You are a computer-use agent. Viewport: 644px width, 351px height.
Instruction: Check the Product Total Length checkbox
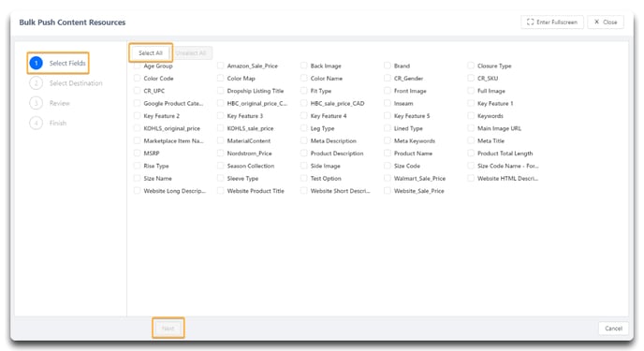coord(471,154)
